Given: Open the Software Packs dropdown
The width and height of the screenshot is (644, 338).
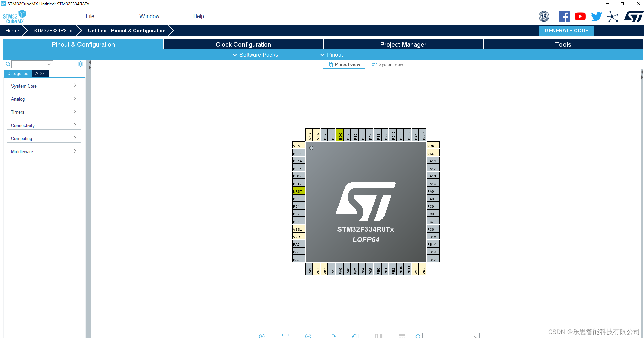Looking at the screenshot, I should [255, 55].
